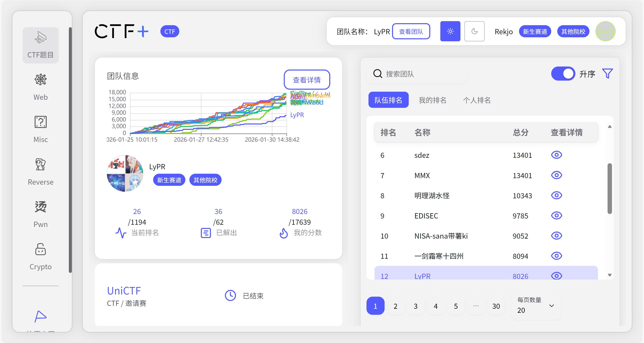644x343 pixels.
Task: Click the paper plane icon in sidebar
Action: click(x=40, y=316)
